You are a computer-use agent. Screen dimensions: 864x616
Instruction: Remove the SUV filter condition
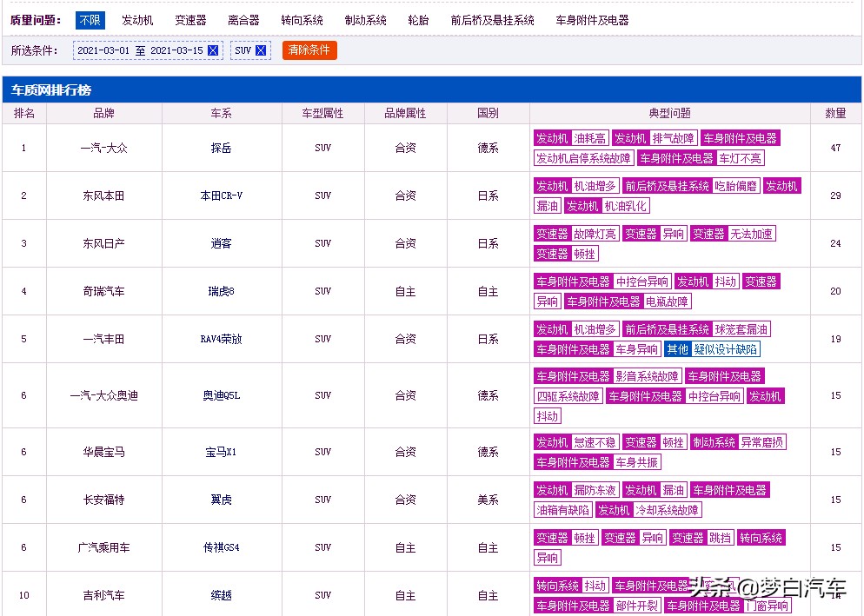(261, 50)
